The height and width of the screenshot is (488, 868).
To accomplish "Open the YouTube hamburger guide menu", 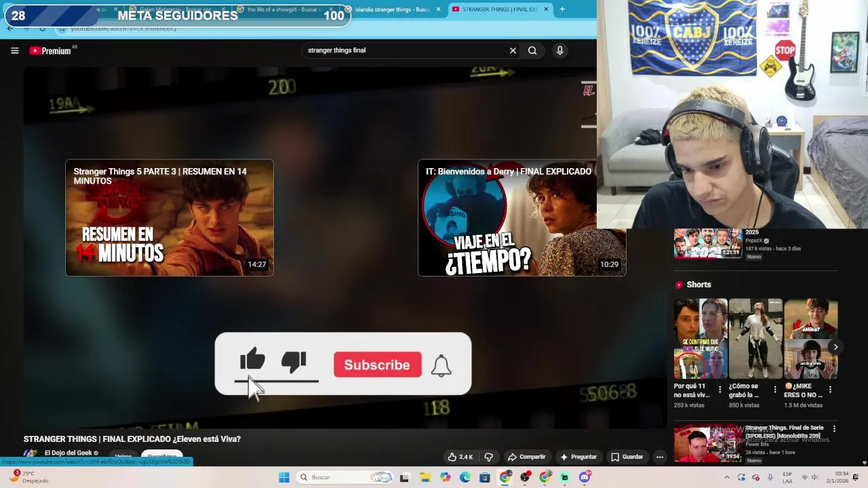I will coord(14,50).
